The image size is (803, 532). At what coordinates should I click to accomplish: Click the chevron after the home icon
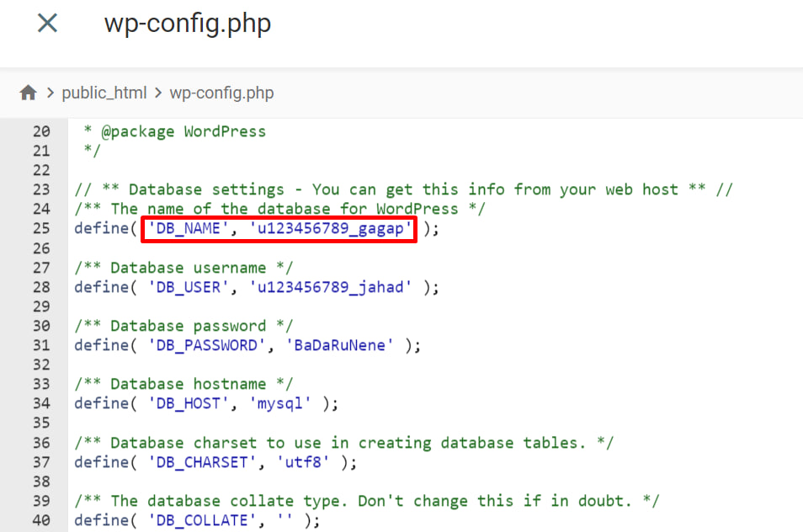(50, 93)
